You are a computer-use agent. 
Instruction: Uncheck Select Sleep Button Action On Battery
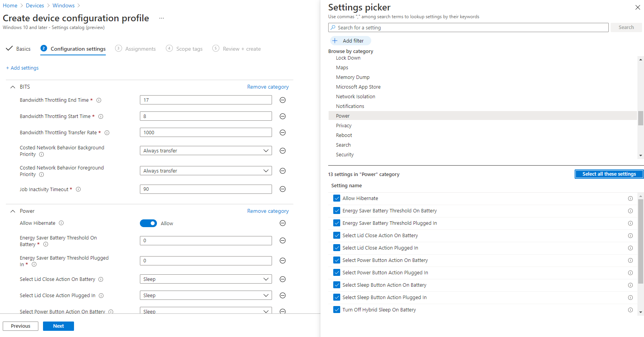point(337,285)
